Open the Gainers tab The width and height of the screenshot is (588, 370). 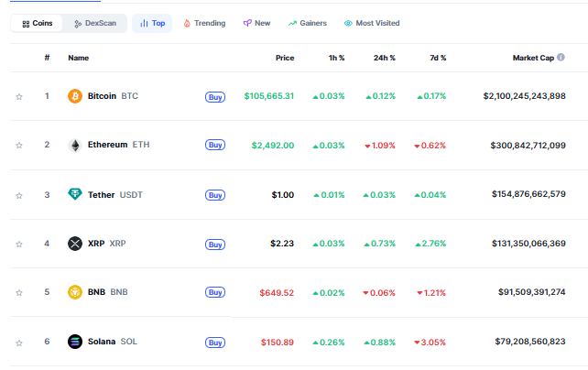point(308,23)
